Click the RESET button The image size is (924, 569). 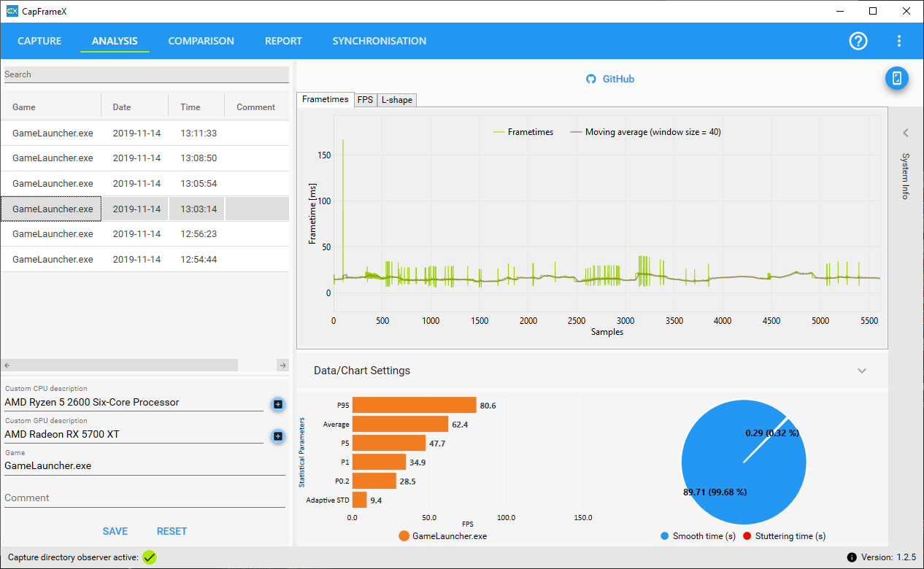coord(172,531)
